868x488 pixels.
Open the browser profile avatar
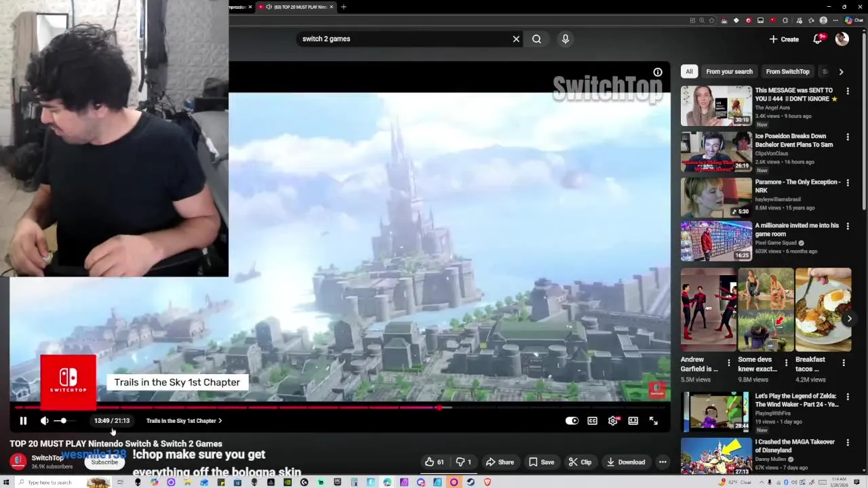tap(823, 20)
